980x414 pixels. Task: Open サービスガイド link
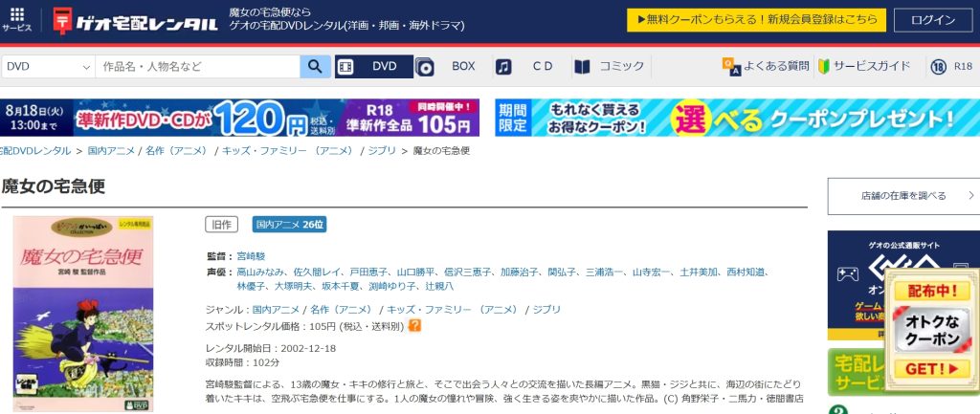pyautogui.click(x=871, y=66)
